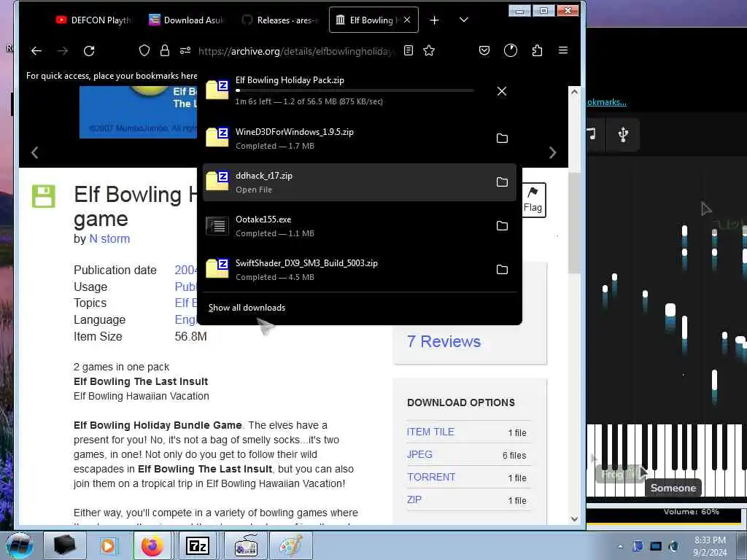Screen dimensions: 747x560
Task: Go to previous carousel image
Action: point(34,152)
